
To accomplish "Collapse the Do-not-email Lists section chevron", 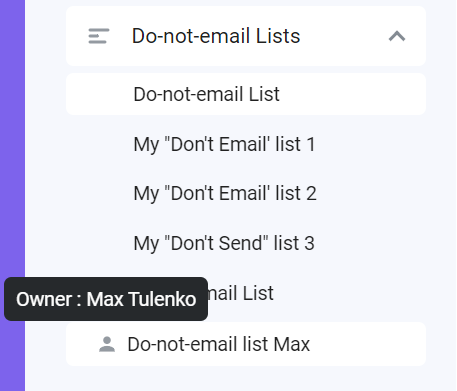I will [x=397, y=36].
